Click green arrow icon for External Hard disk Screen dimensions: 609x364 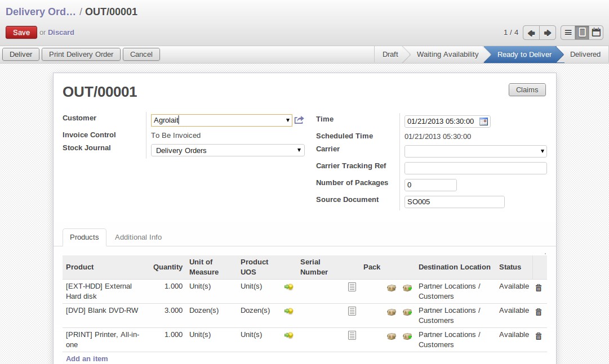pos(289,287)
